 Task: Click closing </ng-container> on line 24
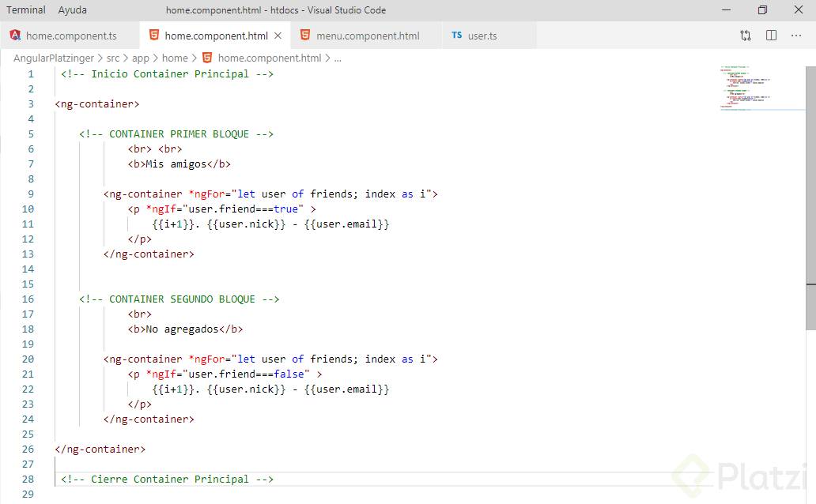pyautogui.click(x=149, y=419)
